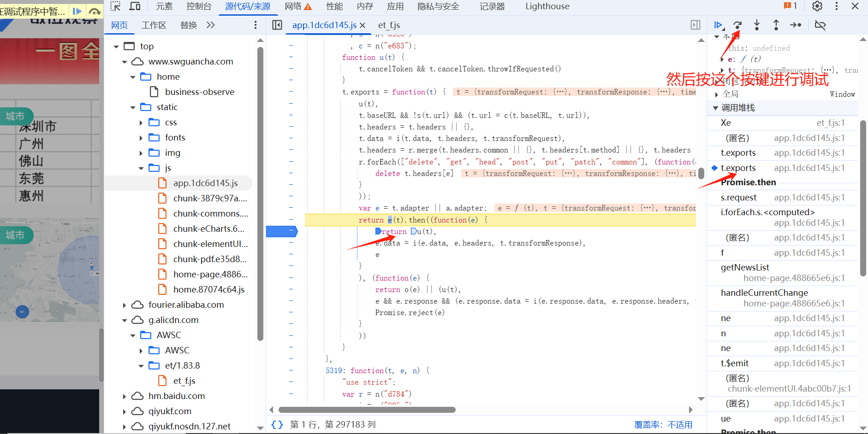Open the DevTools more options menu
The height and width of the screenshot is (434, 868).
[x=837, y=6]
